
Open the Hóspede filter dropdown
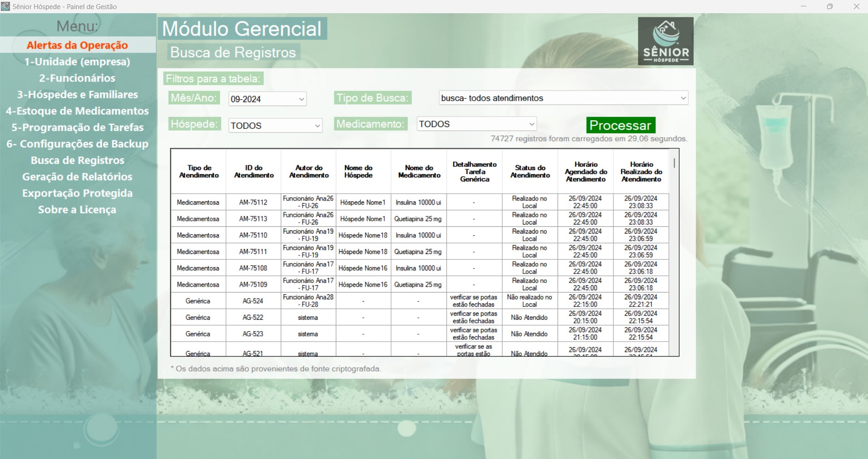pyautogui.click(x=275, y=126)
